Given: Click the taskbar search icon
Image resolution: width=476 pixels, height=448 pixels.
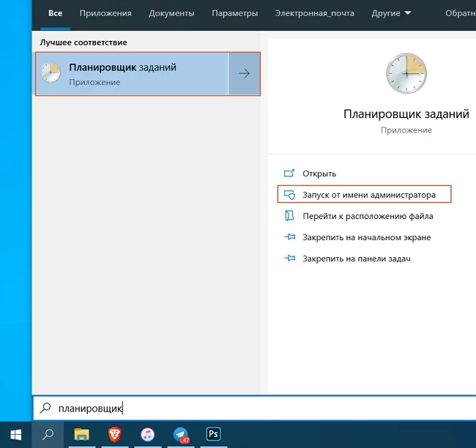Looking at the screenshot, I should (48, 435).
